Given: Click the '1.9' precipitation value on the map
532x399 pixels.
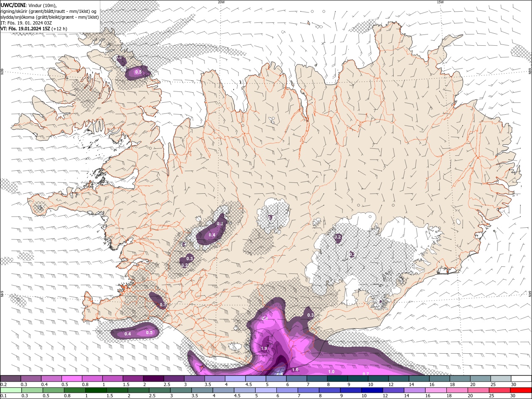Looking at the screenshot, I should point(264,348).
